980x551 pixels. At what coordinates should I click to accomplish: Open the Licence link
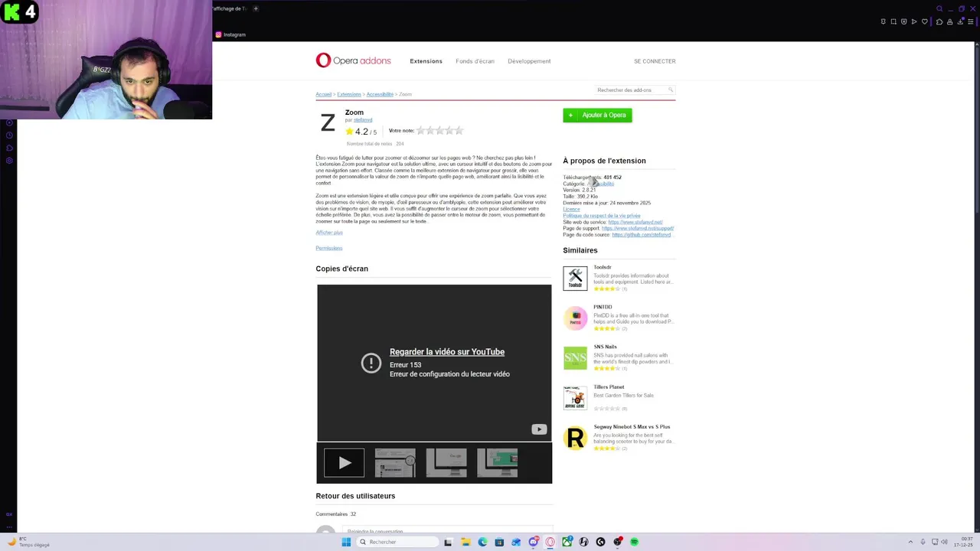pos(571,209)
